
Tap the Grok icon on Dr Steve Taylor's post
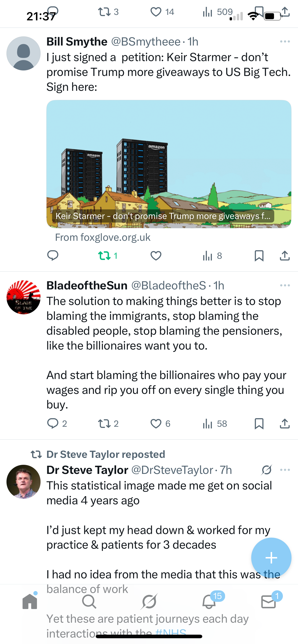[x=266, y=470]
